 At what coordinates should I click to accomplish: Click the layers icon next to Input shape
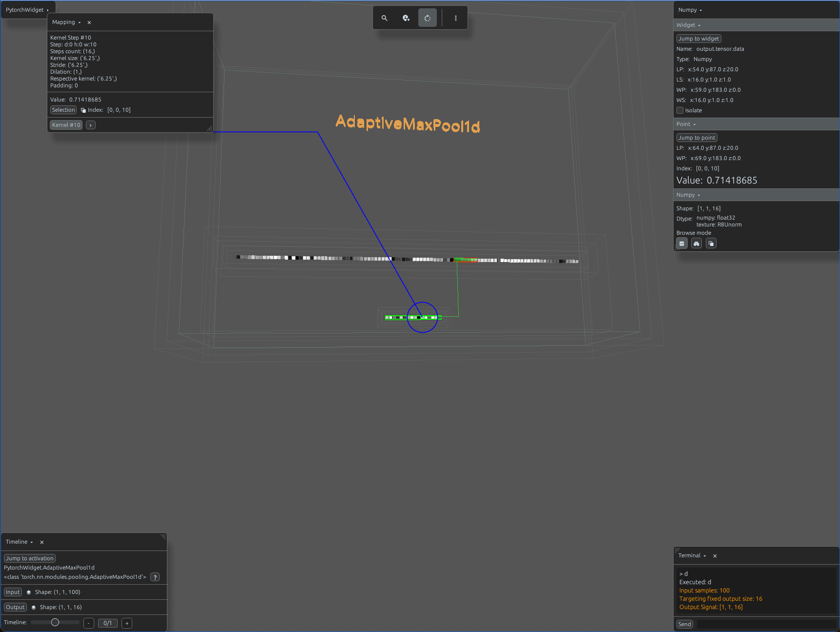(x=29, y=592)
